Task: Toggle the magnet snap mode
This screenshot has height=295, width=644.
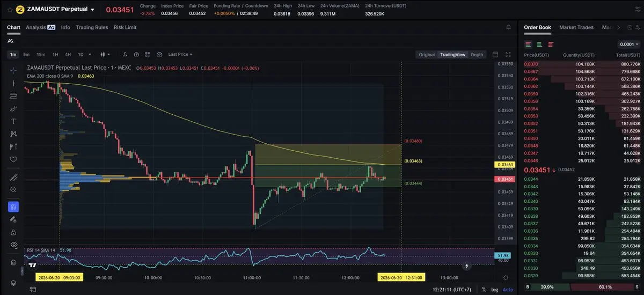Action: [x=13, y=206]
